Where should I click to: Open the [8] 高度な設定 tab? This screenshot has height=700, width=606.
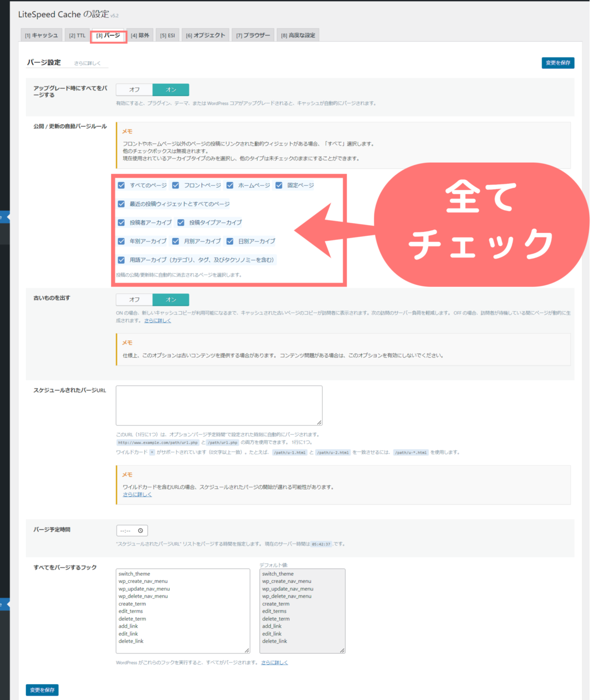coord(298,35)
